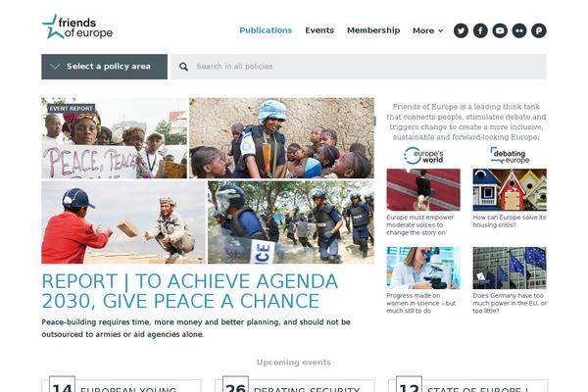
Task: Click the search magnifier icon
Action: pyautogui.click(x=183, y=67)
